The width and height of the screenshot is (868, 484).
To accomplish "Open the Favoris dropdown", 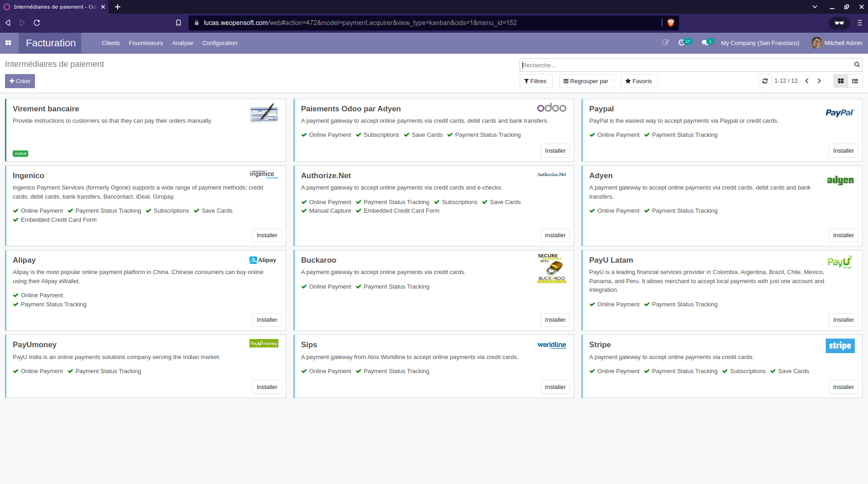I will coord(639,81).
